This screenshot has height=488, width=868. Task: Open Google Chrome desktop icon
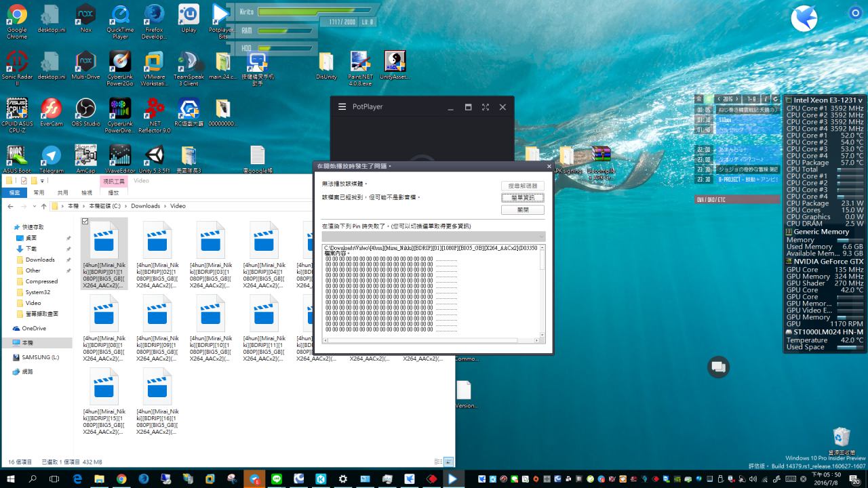(17, 15)
